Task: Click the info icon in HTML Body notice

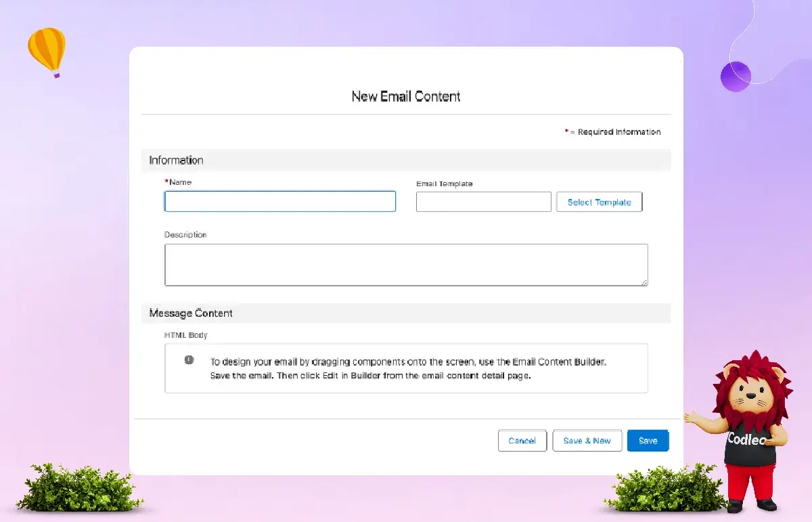Action: [189, 360]
